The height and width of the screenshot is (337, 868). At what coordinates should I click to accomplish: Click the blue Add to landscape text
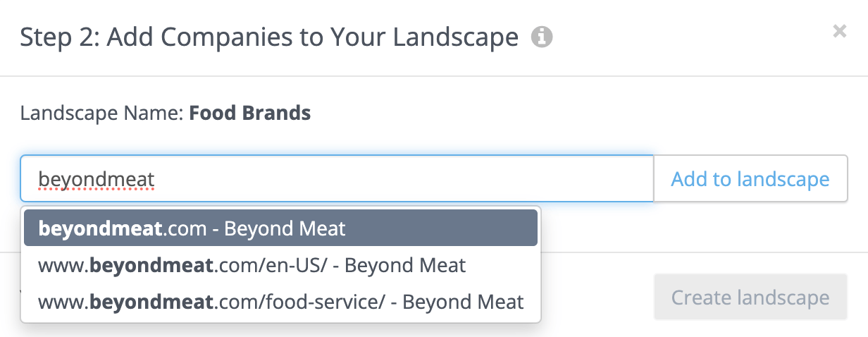[x=750, y=179]
